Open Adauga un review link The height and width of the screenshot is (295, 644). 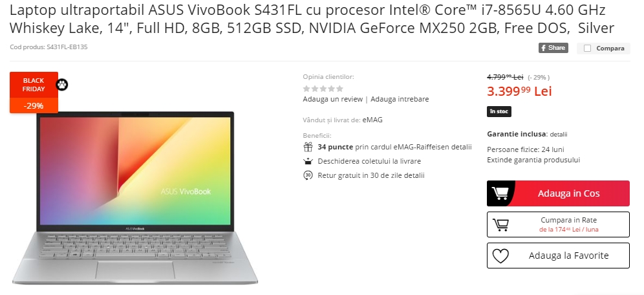[333, 99]
